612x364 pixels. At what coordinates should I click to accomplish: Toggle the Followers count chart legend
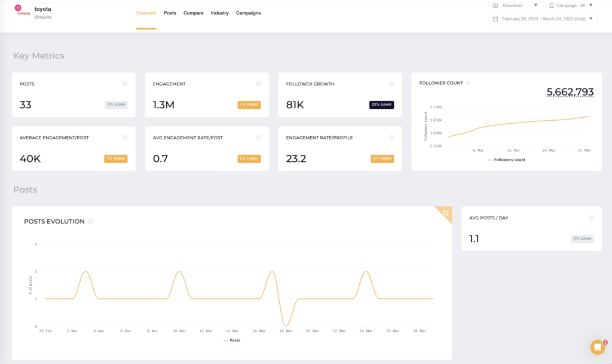507,160
